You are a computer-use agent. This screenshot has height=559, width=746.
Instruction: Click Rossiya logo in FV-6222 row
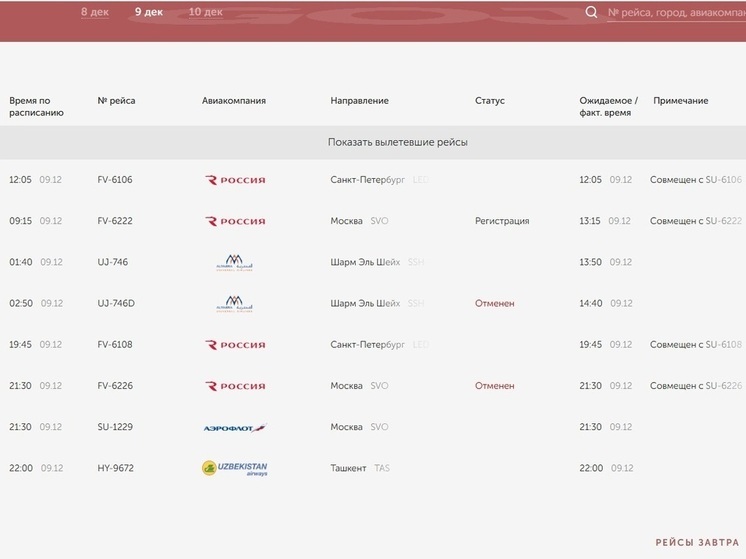[x=235, y=221]
